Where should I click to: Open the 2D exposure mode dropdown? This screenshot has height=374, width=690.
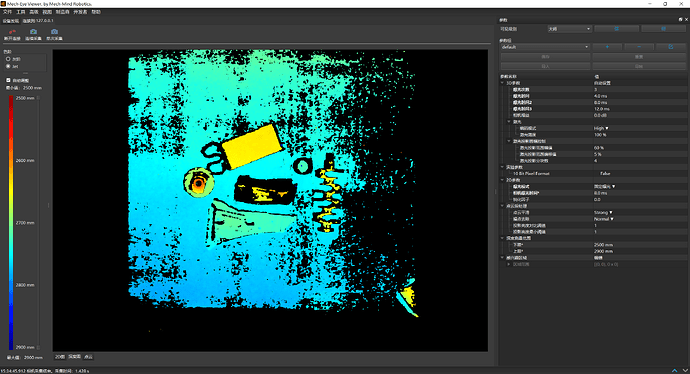coord(605,186)
